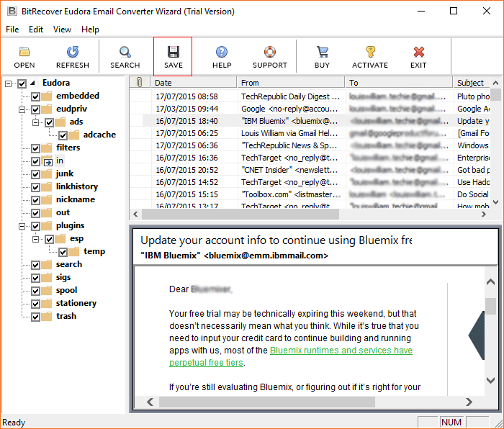The width and height of the screenshot is (504, 429).
Task: Click the SAVE floppy disk icon
Action: tap(174, 52)
